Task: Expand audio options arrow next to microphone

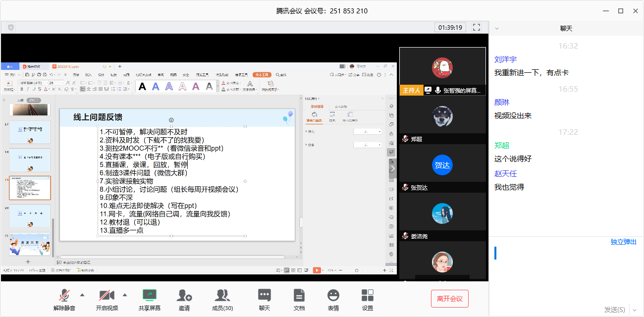Action: coord(82,295)
